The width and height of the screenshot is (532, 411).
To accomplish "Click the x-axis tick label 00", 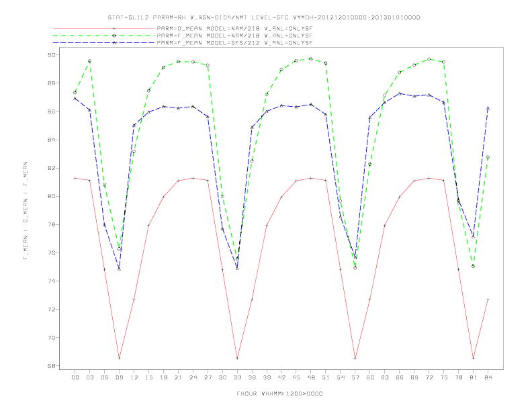I will pyautogui.click(x=75, y=377).
